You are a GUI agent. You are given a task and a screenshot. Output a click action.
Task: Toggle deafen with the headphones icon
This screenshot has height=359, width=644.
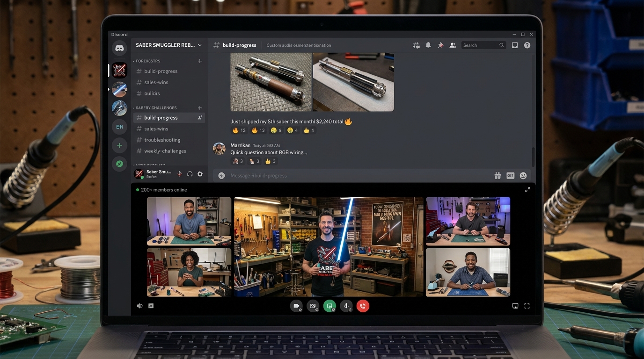[x=190, y=174]
